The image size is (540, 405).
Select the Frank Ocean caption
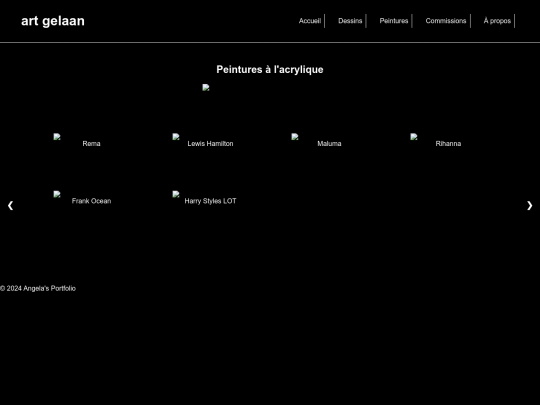pos(91,201)
